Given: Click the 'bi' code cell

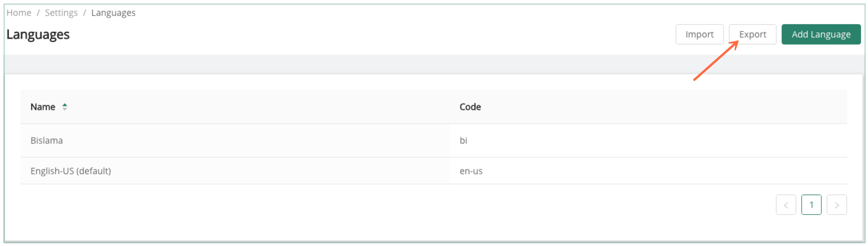Looking at the screenshot, I should click(463, 141).
